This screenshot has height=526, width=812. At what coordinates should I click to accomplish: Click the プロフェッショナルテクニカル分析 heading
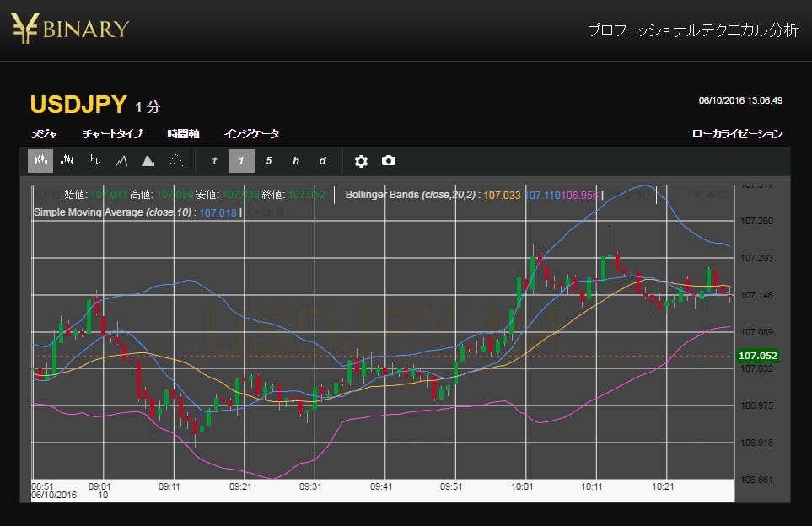(x=693, y=30)
